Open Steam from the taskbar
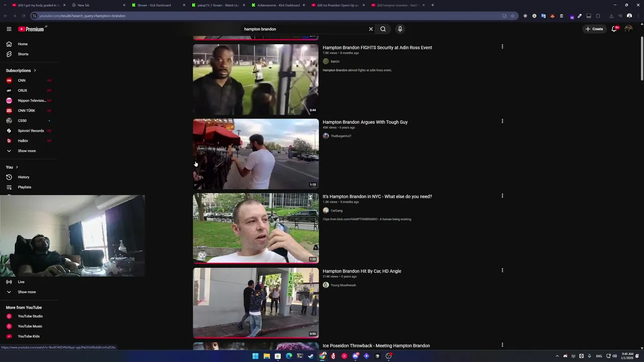 pos(311,356)
